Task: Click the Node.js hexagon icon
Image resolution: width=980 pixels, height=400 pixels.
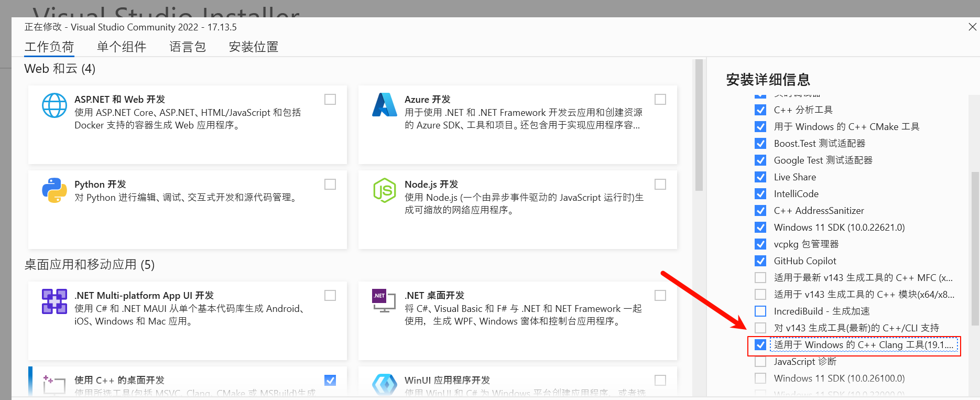Action: pyautogui.click(x=385, y=190)
